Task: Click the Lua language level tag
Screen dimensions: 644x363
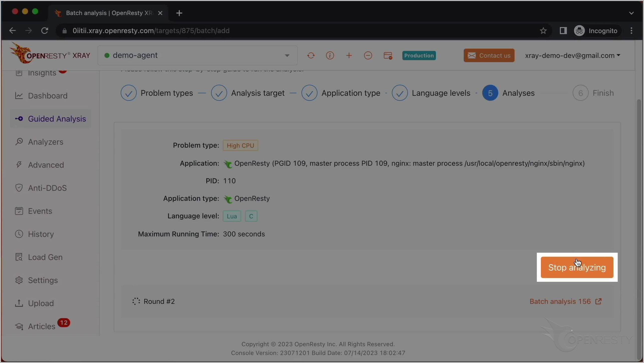Action: click(x=232, y=216)
